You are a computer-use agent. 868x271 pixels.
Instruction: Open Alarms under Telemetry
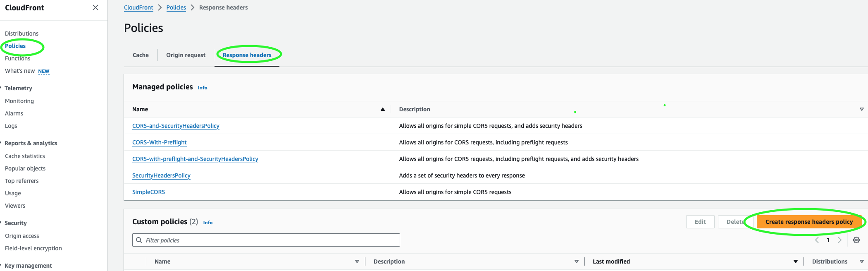click(14, 113)
